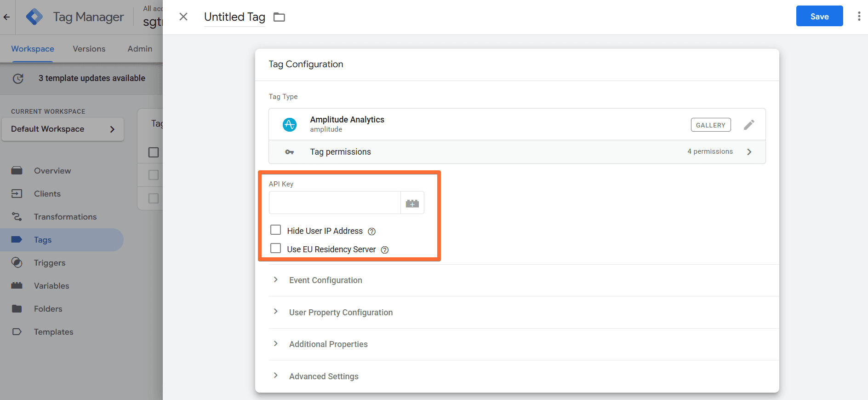Expand Tag permissions chevron
The height and width of the screenshot is (400, 868).
click(749, 152)
